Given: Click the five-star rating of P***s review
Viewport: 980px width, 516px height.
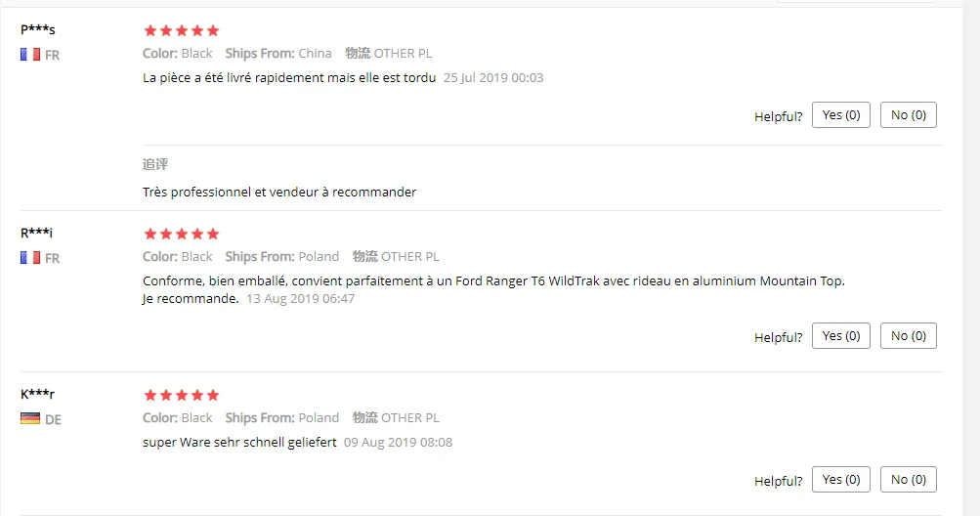Looking at the screenshot, I should pos(182,30).
